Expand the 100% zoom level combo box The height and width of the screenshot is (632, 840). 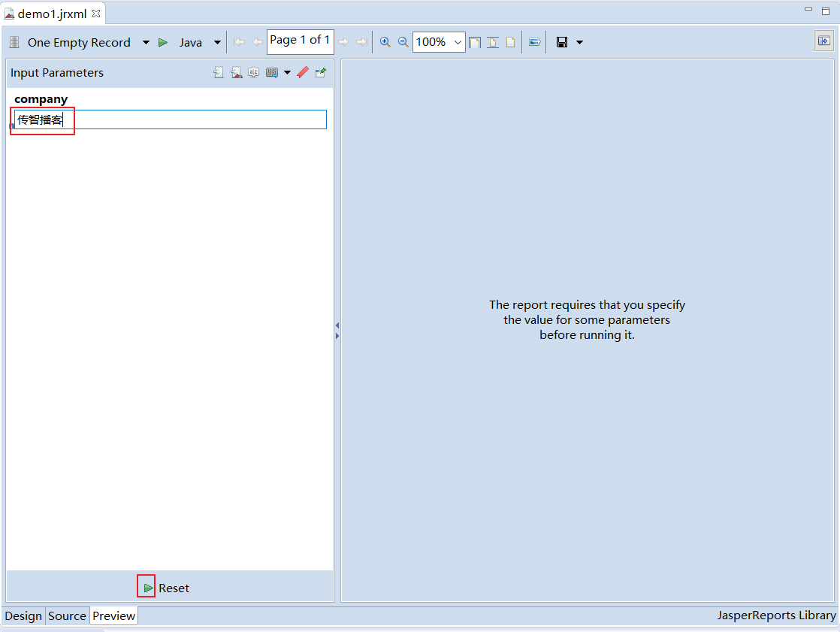point(458,42)
